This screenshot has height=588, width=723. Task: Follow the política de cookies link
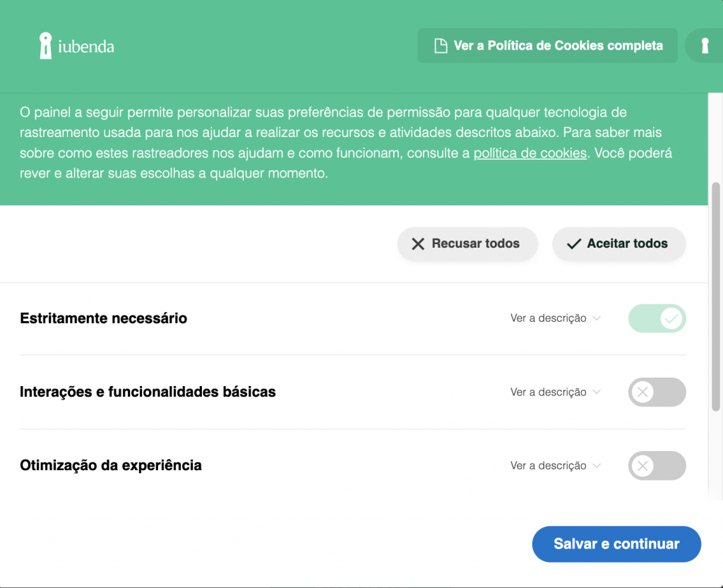530,153
